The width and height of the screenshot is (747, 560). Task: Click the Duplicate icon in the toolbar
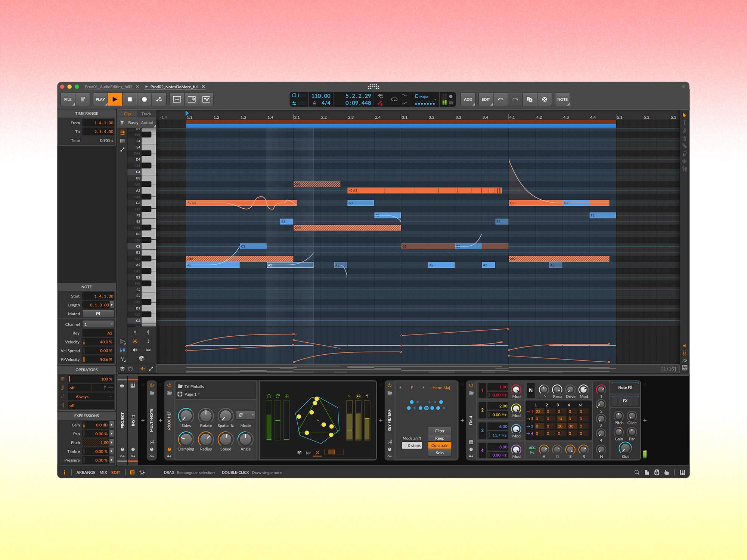tap(529, 99)
